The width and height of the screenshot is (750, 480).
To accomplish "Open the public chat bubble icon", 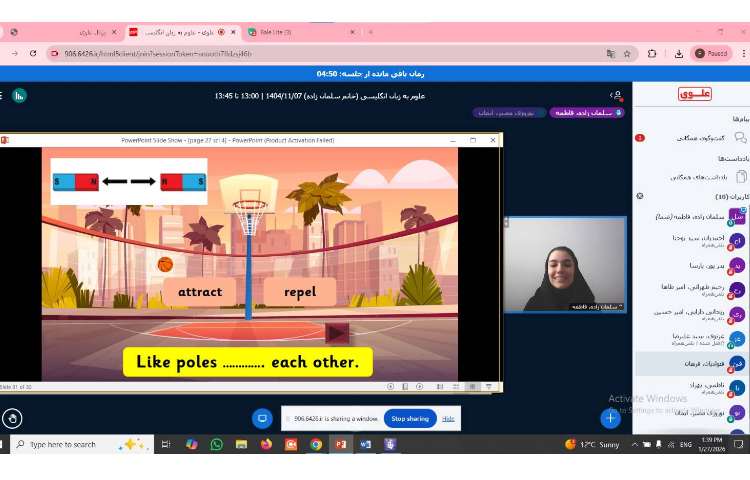I will point(740,138).
